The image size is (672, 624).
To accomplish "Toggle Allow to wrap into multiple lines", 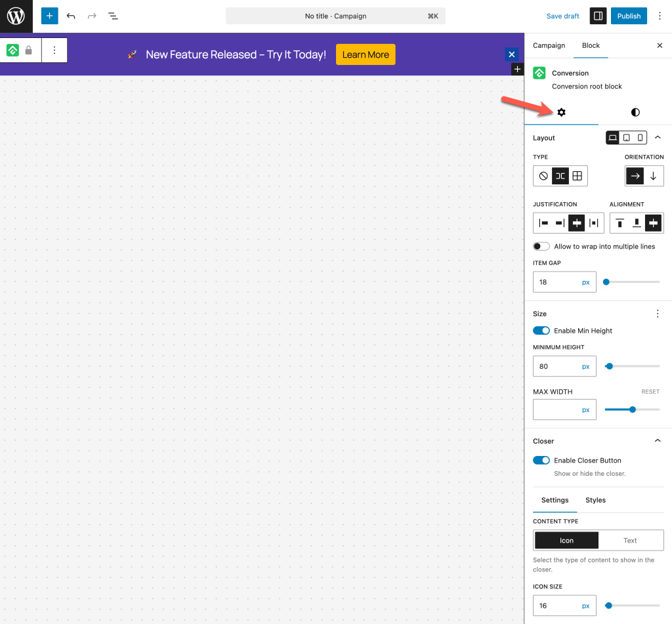I will 541,246.
